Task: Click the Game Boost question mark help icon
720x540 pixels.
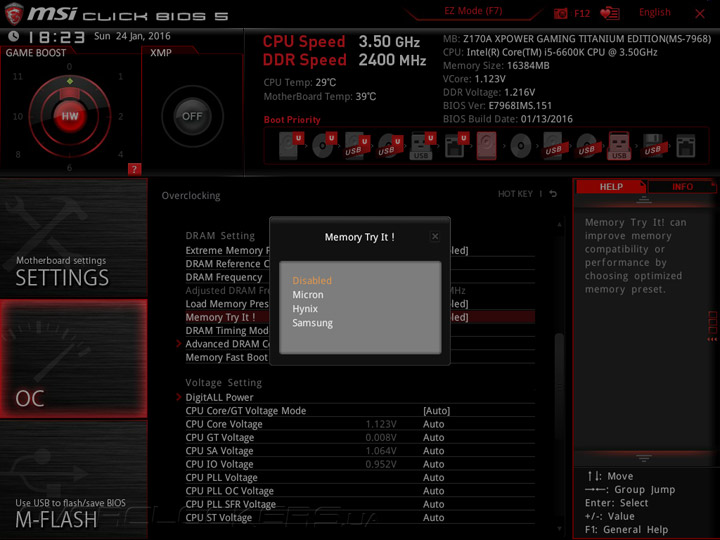Action: [134, 169]
